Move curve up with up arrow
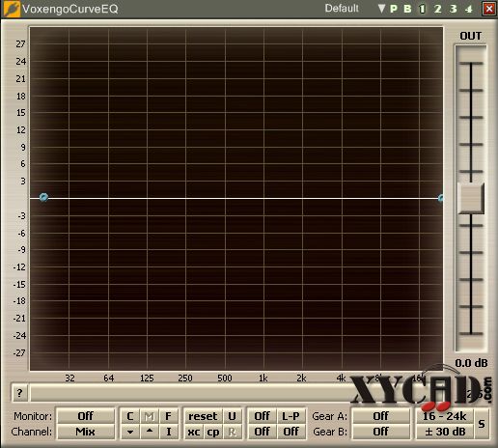498x448 pixels. coord(150,432)
